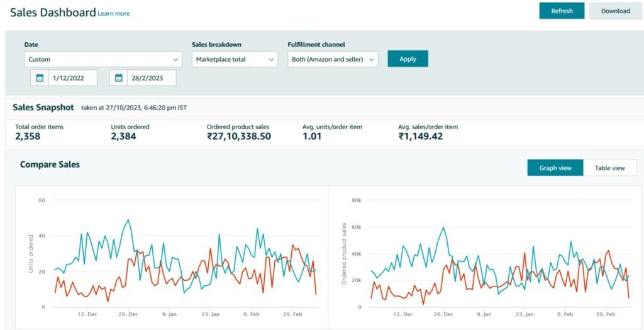
Task: Switch to Graph view
Action: tap(555, 168)
